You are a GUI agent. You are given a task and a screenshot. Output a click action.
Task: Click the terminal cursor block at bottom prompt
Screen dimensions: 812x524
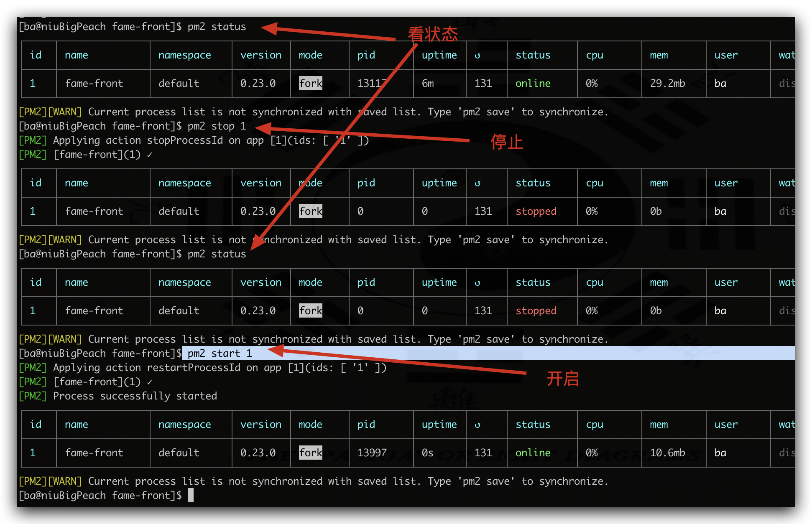[x=191, y=496]
